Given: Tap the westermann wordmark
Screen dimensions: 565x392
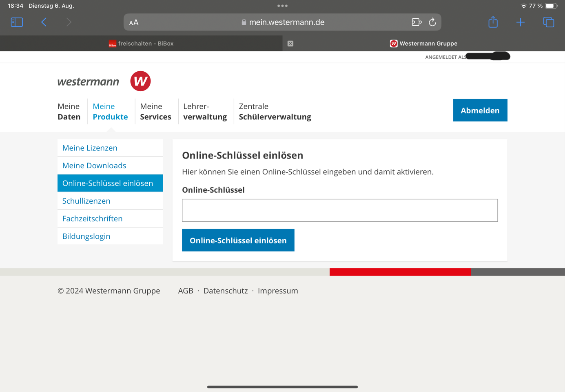Looking at the screenshot, I should point(88,81).
